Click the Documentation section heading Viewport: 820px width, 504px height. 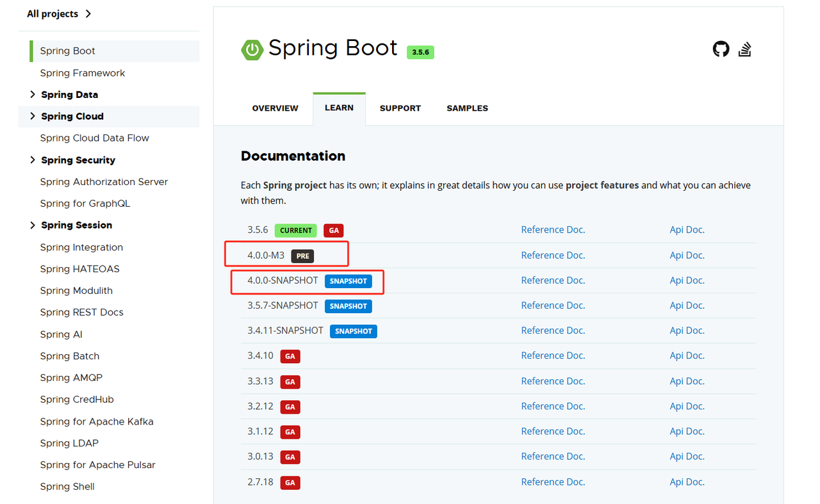coord(293,156)
